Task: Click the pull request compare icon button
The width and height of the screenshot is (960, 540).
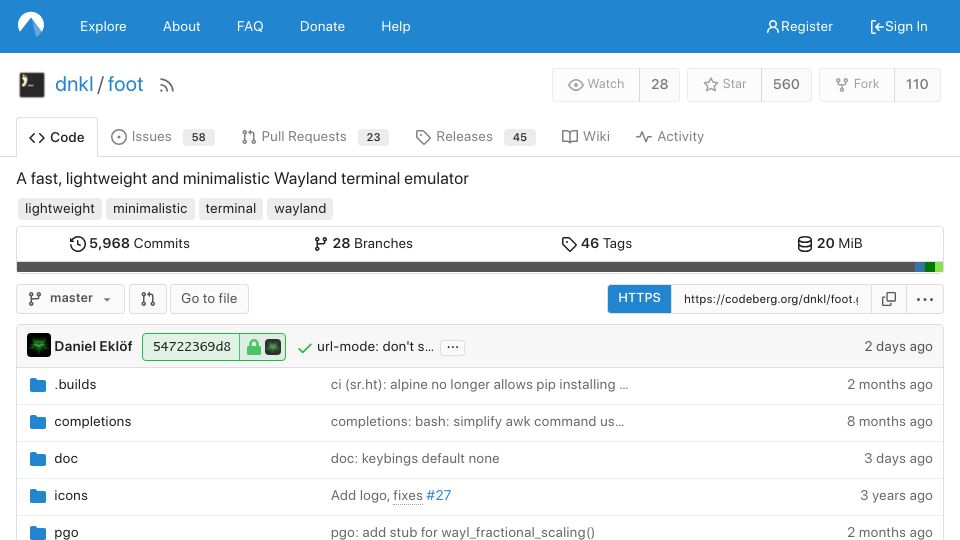Action: pyautogui.click(x=148, y=299)
